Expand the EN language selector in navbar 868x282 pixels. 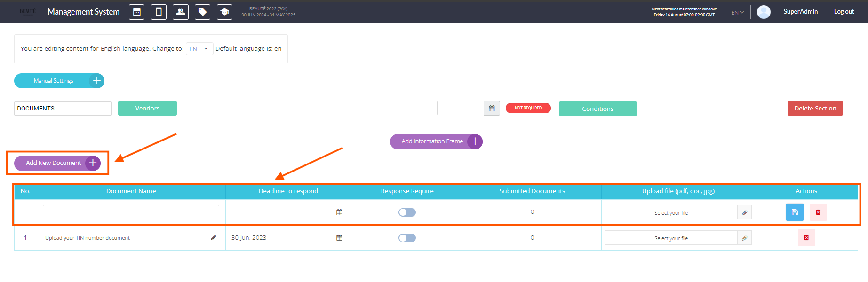[737, 13]
